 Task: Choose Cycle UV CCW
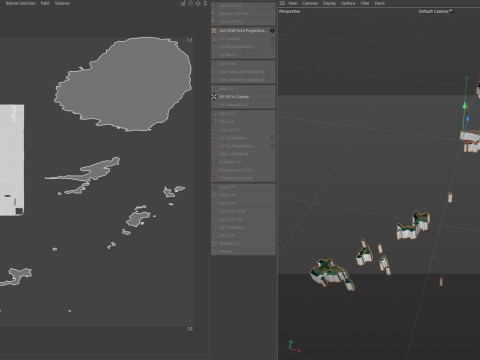pyautogui.click(x=243, y=211)
